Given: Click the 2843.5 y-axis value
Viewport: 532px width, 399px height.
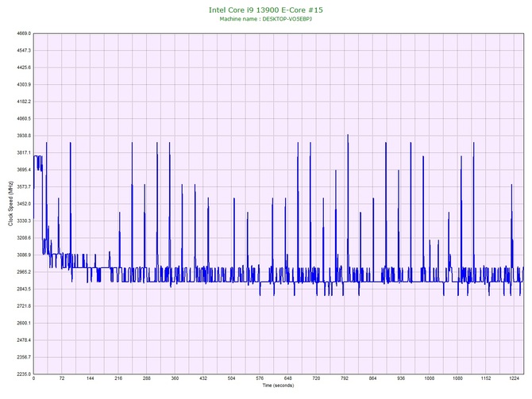Looking at the screenshot, I should click(x=24, y=289).
